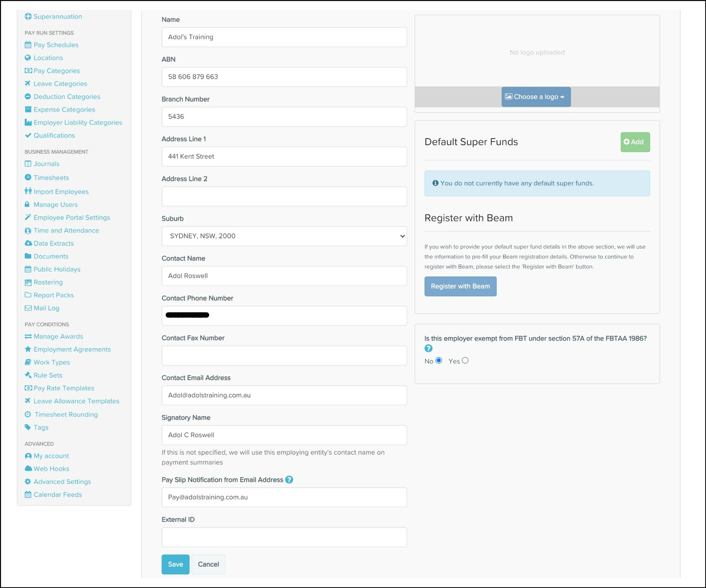The image size is (706, 588).
Task: Click the Pay Schedules calendar icon
Action: [x=28, y=45]
